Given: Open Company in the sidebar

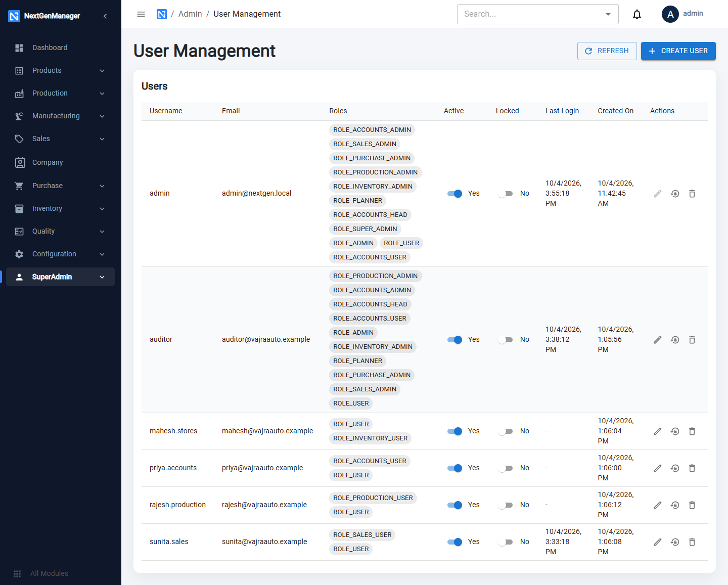Looking at the screenshot, I should coord(60,162).
